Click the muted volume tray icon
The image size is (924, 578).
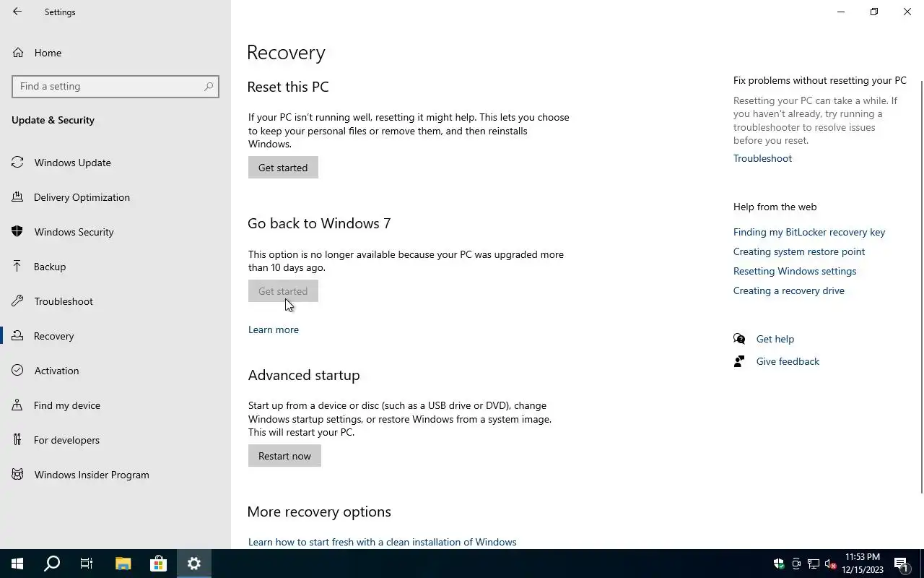[x=831, y=564]
